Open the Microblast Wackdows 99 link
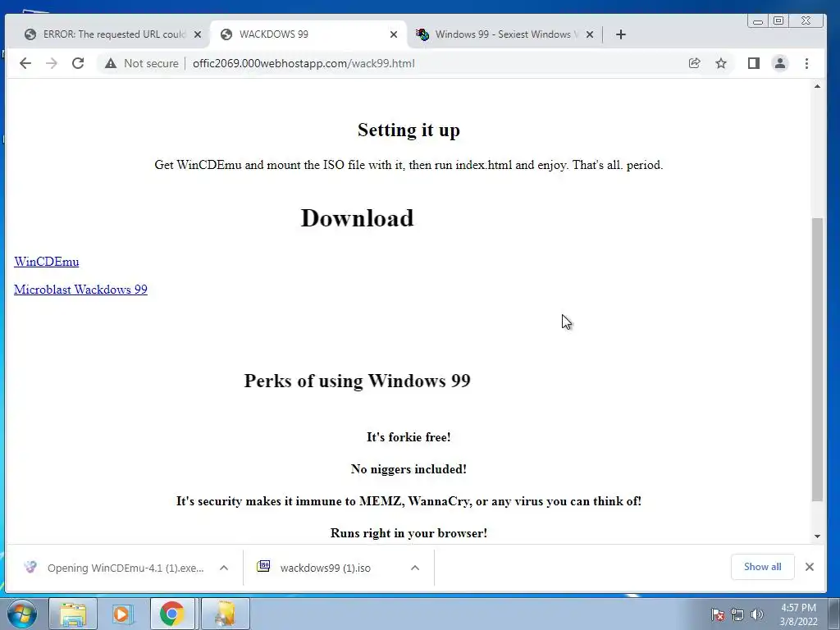This screenshot has height=630, width=840. 80,290
